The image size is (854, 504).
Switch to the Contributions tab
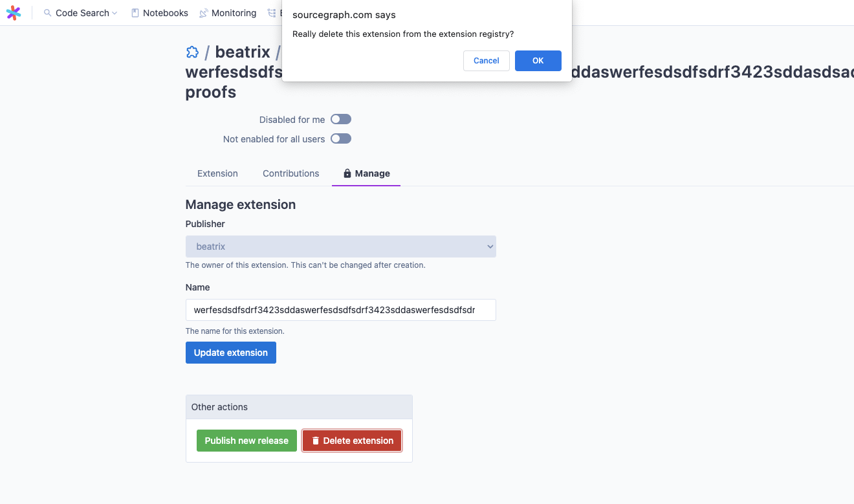pyautogui.click(x=290, y=173)
